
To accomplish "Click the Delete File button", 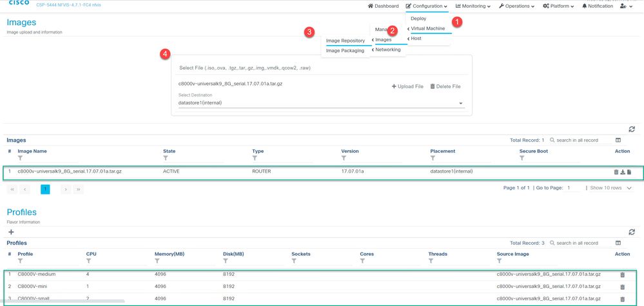I will coord(445,86).
